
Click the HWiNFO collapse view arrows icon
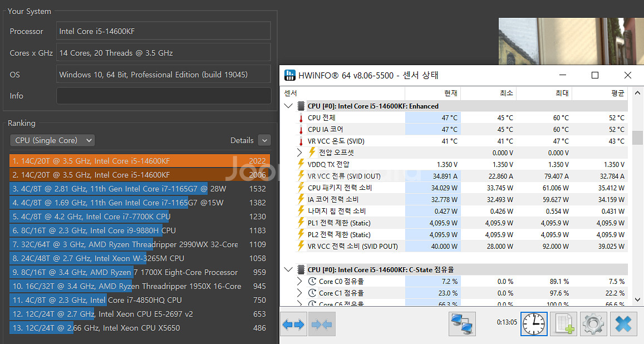(322, 325)
